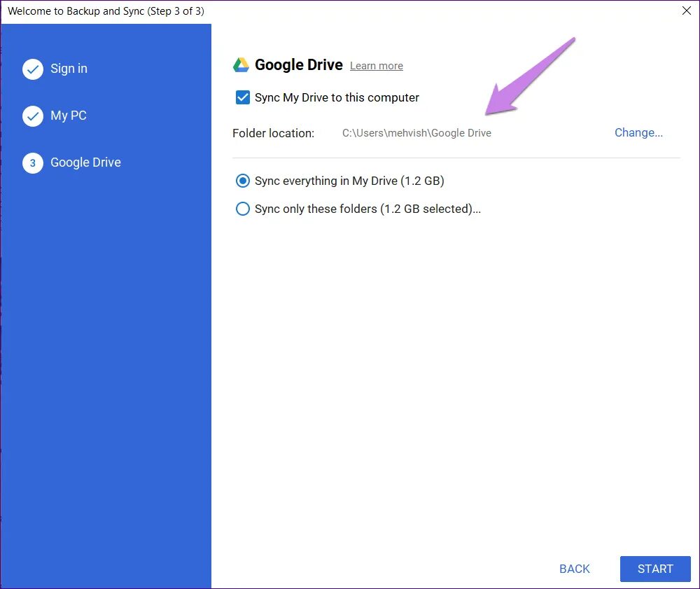Click the Sign in completed checkmark icon
Image resolution: width=700 pixels, height=589 pixels.
(33, 69)
